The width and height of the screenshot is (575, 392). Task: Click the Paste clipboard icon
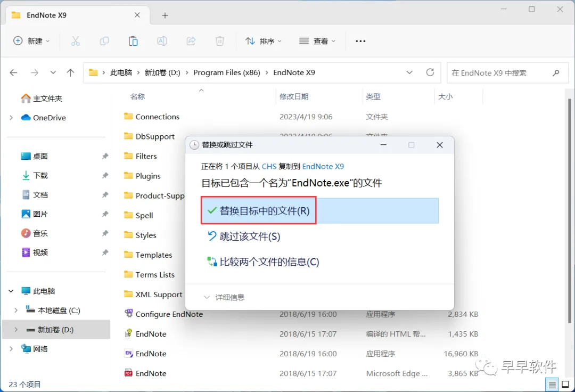click(133, 41)
